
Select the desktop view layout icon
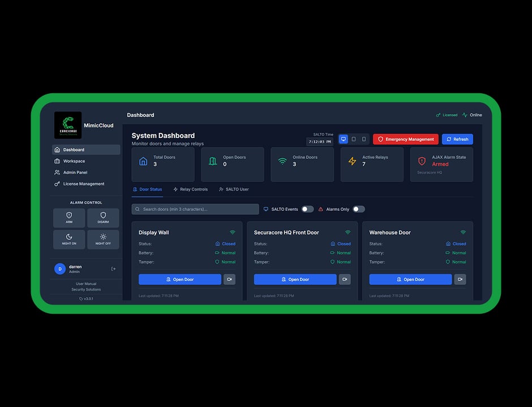[x=343, y=139]
